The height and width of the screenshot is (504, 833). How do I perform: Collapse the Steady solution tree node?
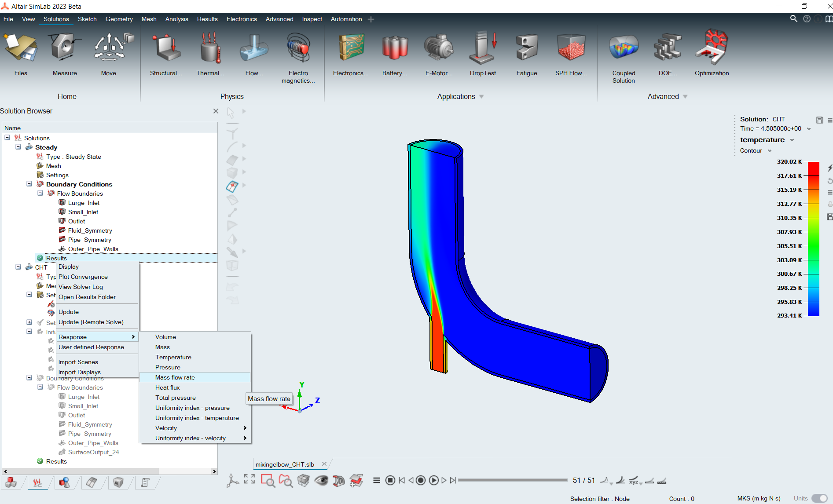coord(18,147)
